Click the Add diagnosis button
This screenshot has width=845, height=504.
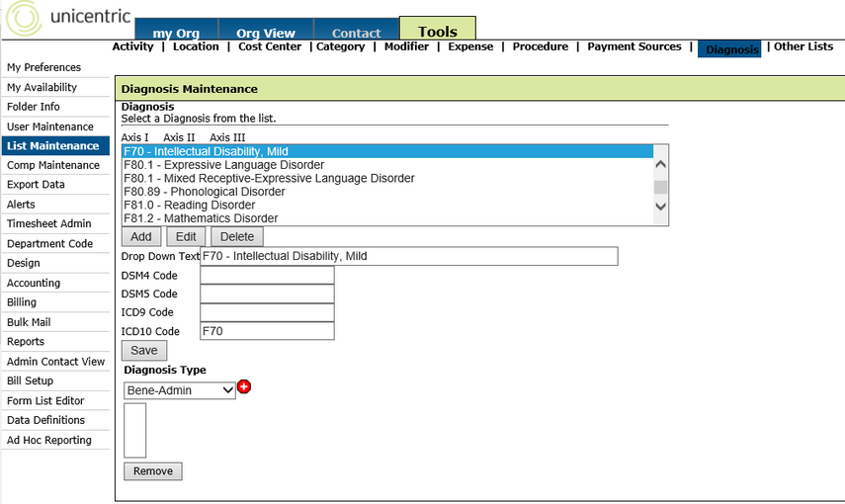[x=141, y=236]
